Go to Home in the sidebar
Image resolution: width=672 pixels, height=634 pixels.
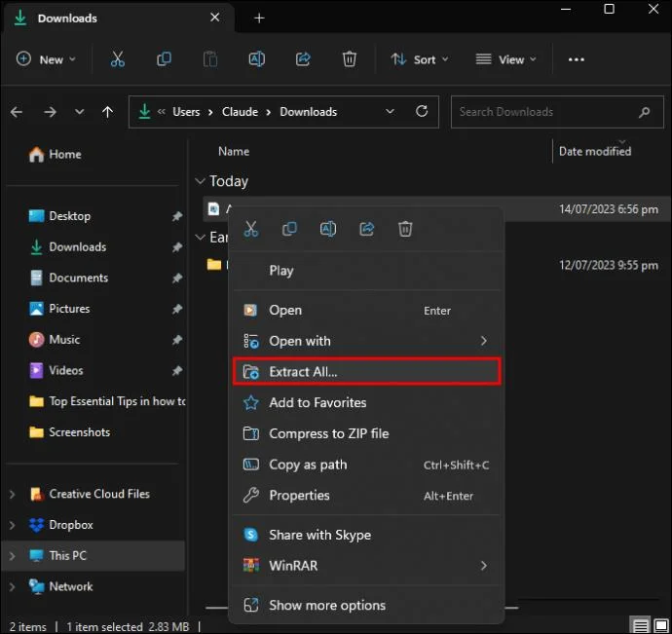coord(55,154)
